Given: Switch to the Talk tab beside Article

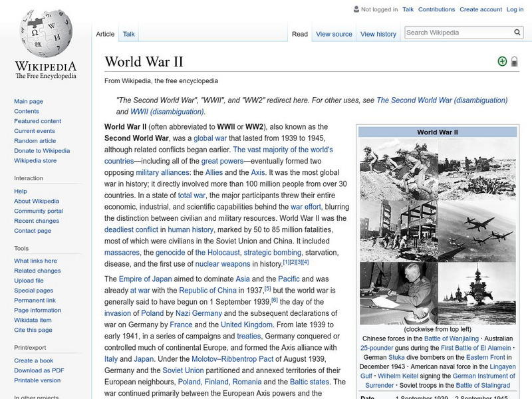Looking at the screenshot, I should click(x=128, y=34).
